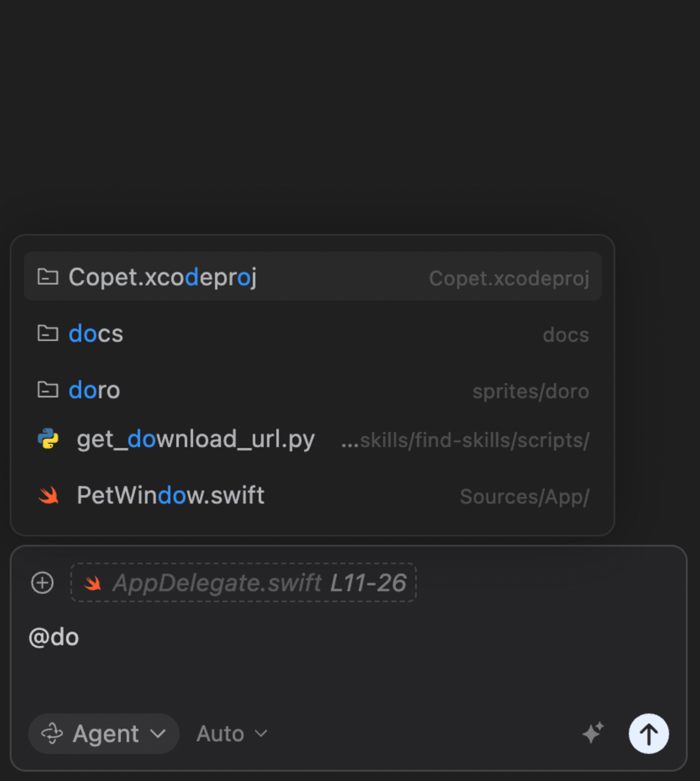This screenshot has height=781, width=700.
Task: Click the folder icon next to docs
Action: [x=48, y=333]
